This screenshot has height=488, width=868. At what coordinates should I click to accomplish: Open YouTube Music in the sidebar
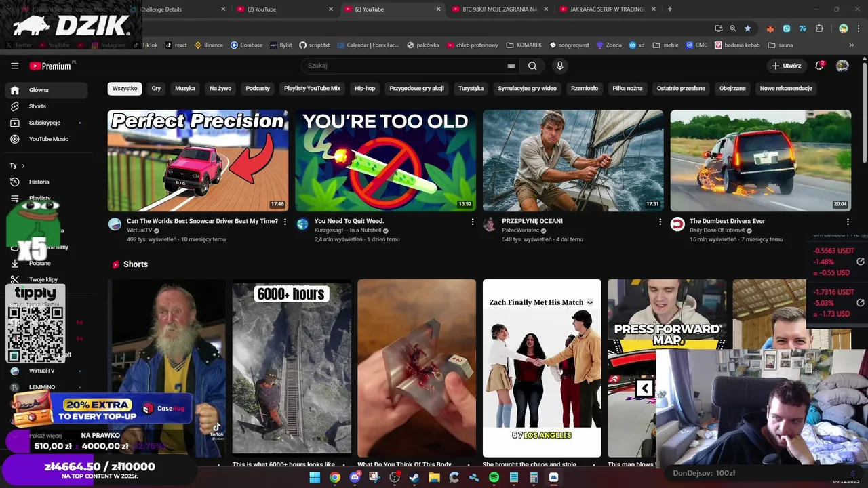click(46, 139)
